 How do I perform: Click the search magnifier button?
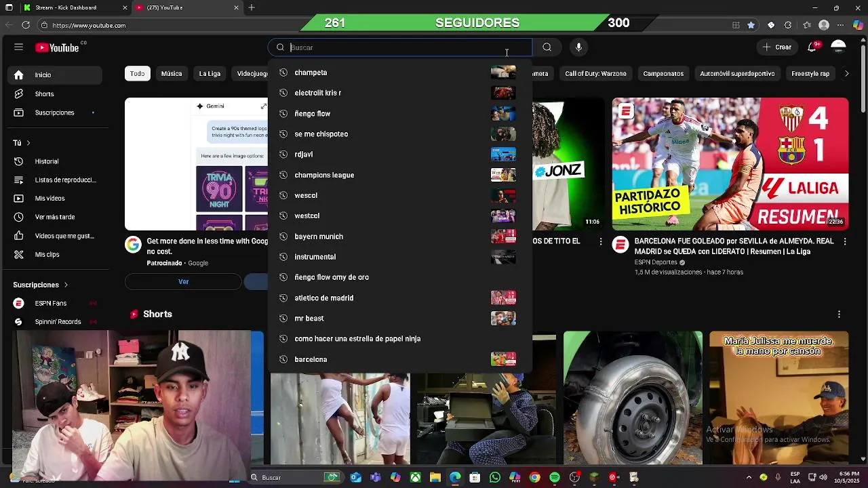[x=547, y=47]
